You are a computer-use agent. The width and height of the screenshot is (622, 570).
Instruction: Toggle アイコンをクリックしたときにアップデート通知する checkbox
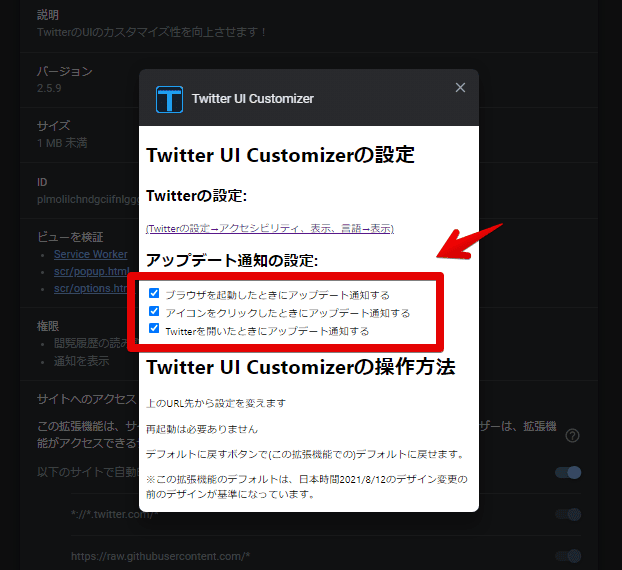[154, 311]
